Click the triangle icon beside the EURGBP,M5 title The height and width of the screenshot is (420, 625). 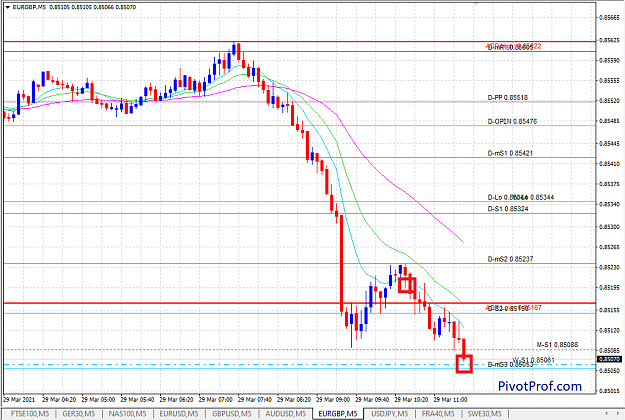[x=8, y=7]
